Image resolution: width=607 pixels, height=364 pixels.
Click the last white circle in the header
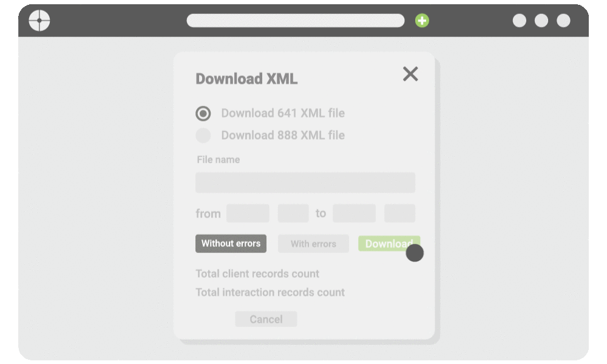pyautogui.click(x=563, y=21)
